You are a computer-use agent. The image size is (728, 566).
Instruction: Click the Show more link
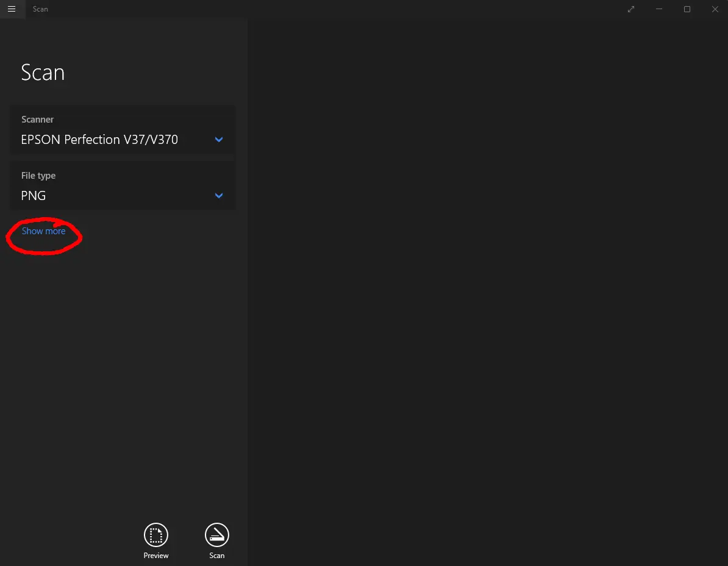pyautogui.click(x=43, y=231)
